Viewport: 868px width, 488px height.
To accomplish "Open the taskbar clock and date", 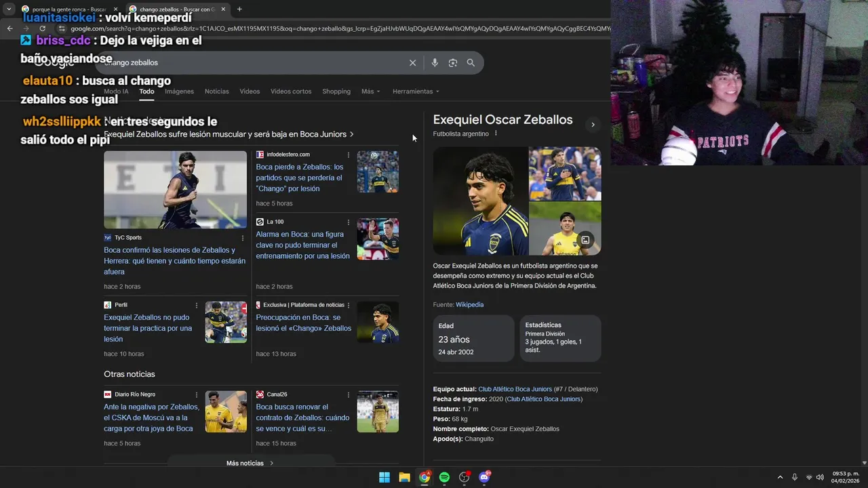I will [x=846, y=477].
